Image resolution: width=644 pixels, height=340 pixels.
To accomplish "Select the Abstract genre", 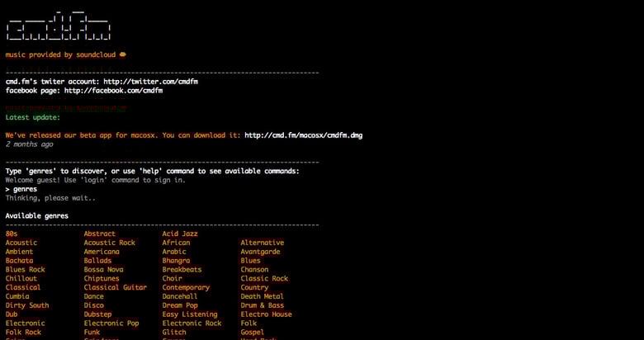I will [x=100, y=234].
